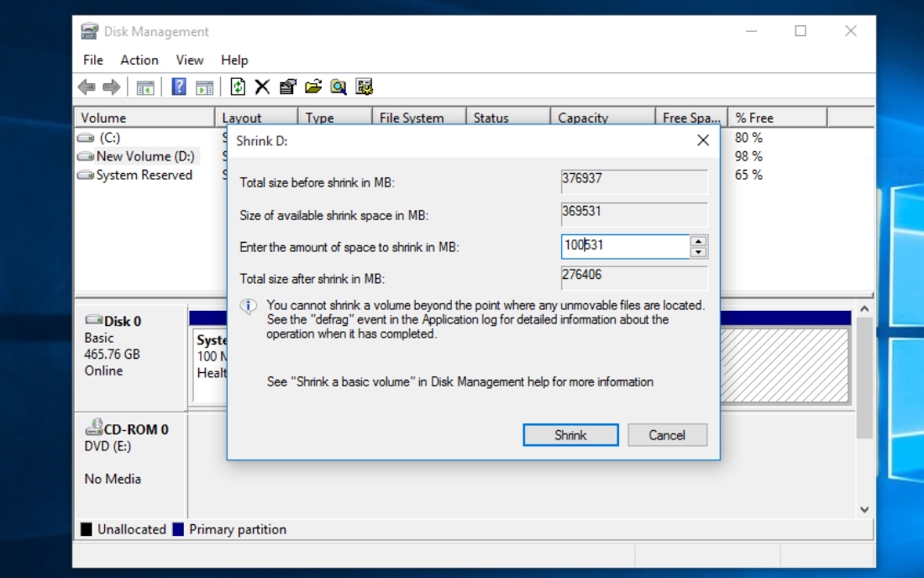
Task: Click the Properties toolbar icon
Action: 287,87
